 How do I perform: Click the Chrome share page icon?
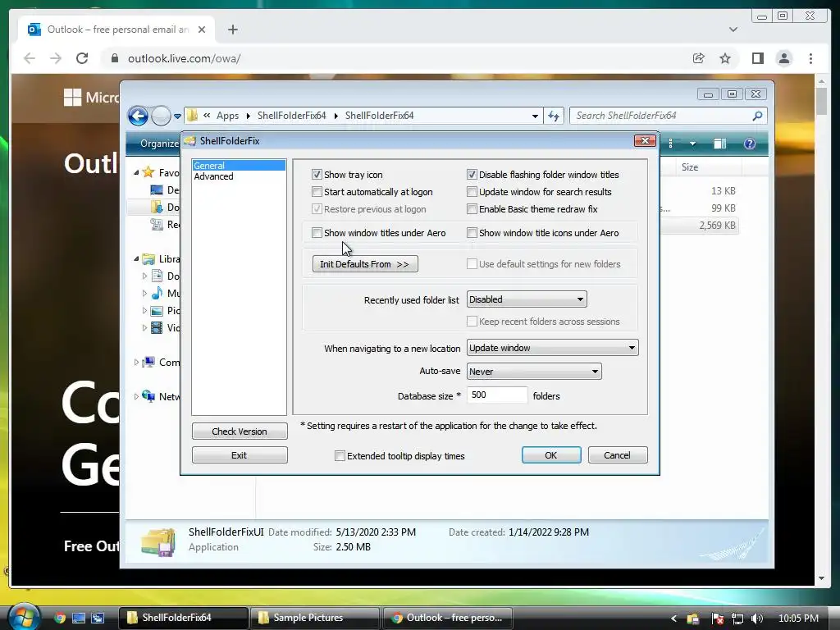point(699,58)
